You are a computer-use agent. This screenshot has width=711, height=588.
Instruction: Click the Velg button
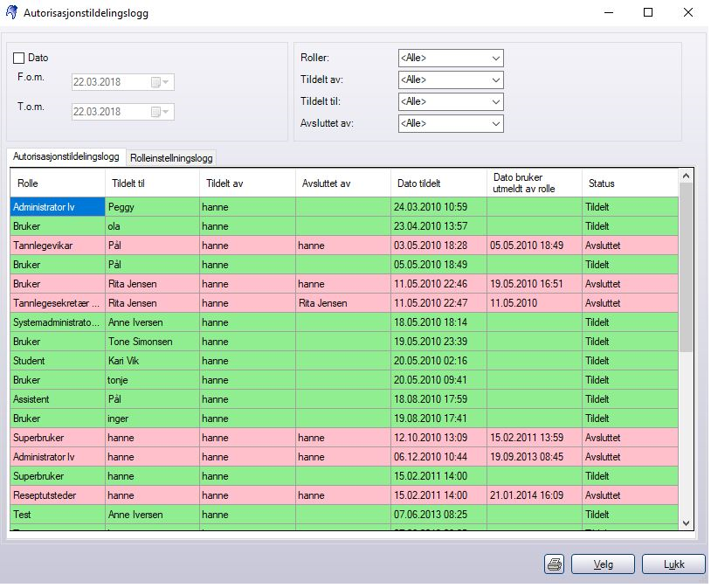603,564
